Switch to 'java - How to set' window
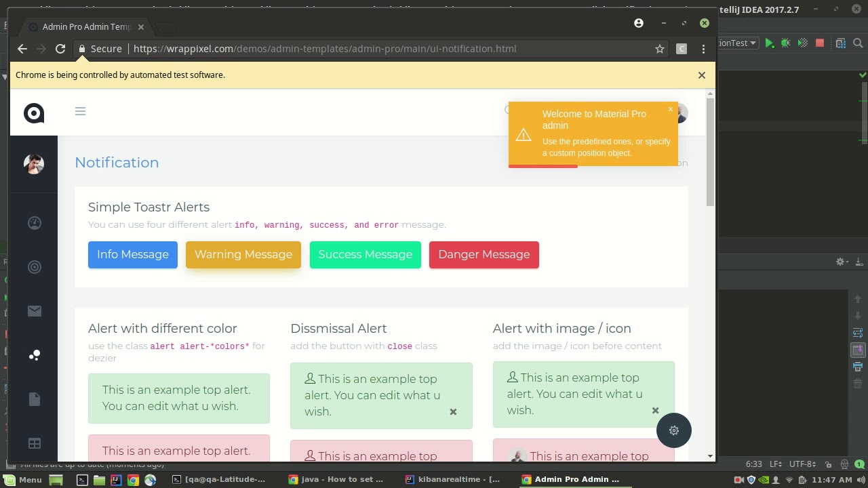Viewport: 868px width, 488px height. [336, 480]
